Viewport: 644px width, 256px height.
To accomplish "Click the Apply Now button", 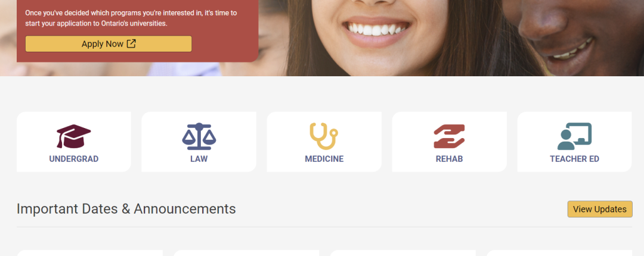I will click(x=109, y=44).
